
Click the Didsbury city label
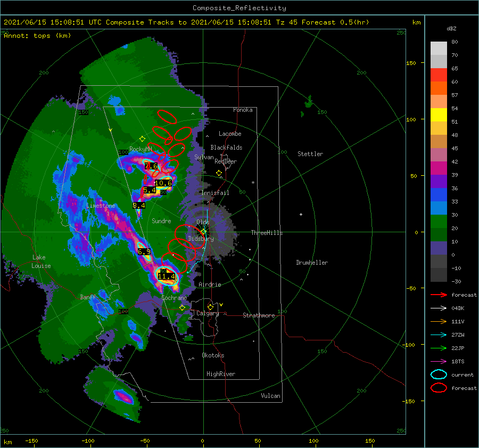coord(201,239)
